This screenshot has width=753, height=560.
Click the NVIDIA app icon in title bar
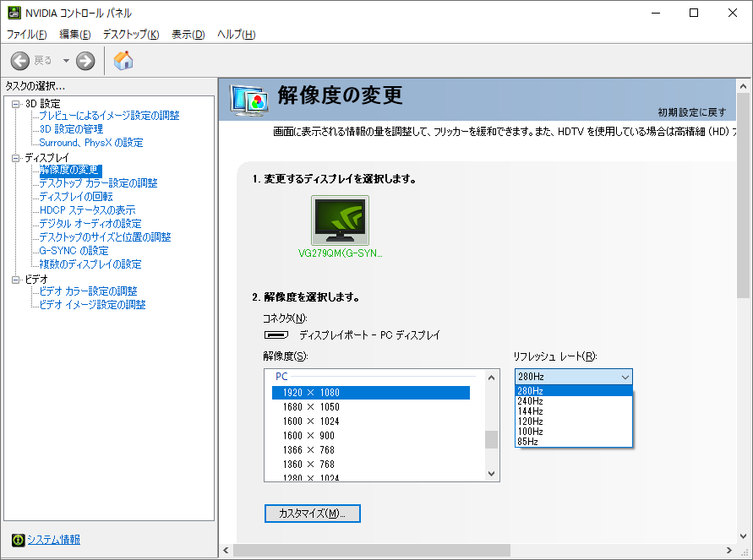(x=14, y=13)
